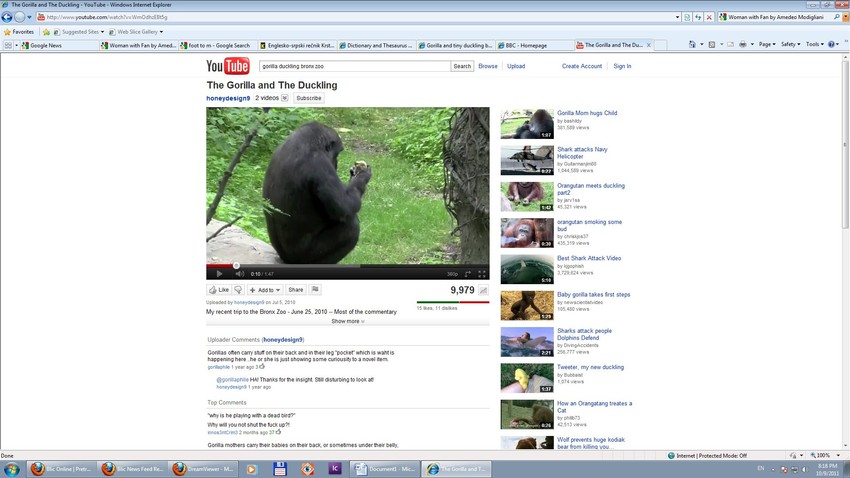The width and height of the screenshot is (850, 478).
Task: Click the Create Account link
Action: click(581, 66)
